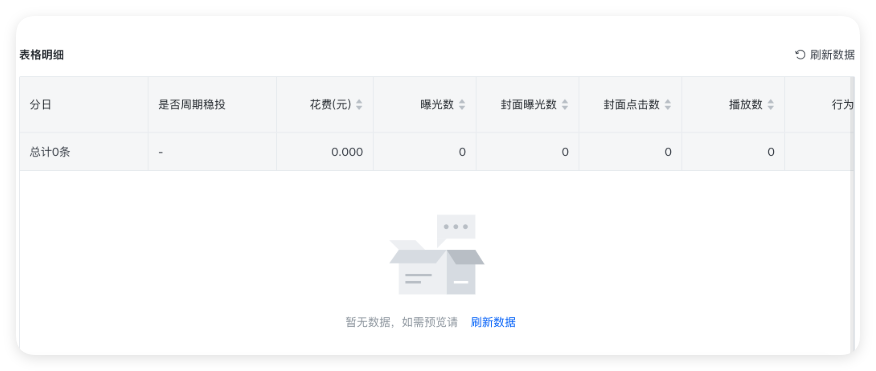Sort by 曝光数 column arrows
This screenshot has height=371, width=876.
tap(462, 104)
